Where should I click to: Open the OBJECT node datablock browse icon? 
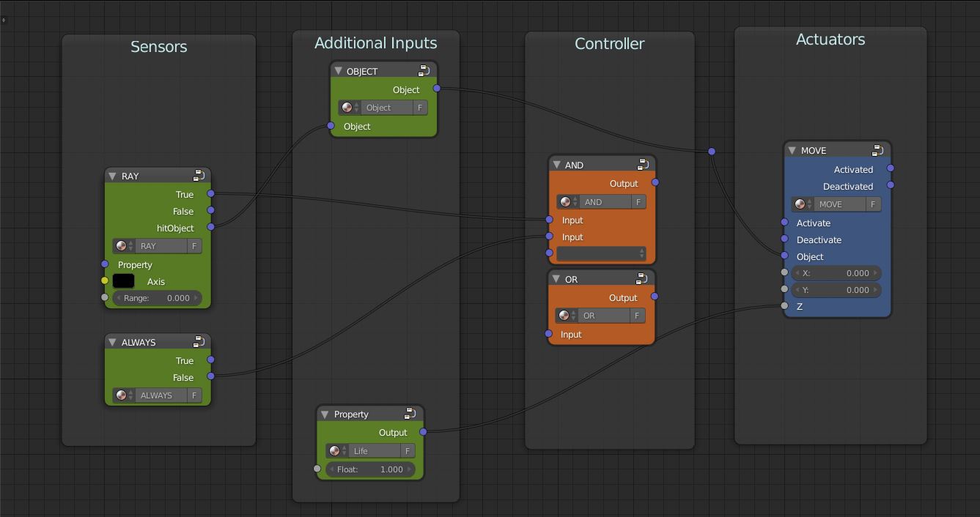(x=350, y=108)
